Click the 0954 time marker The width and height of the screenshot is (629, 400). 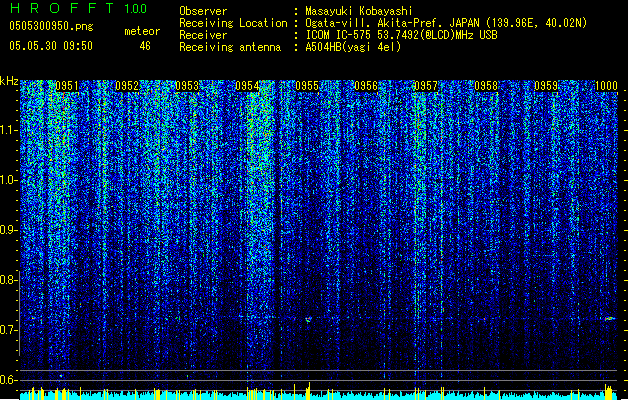pyautogui.click(x=247, y=86)
